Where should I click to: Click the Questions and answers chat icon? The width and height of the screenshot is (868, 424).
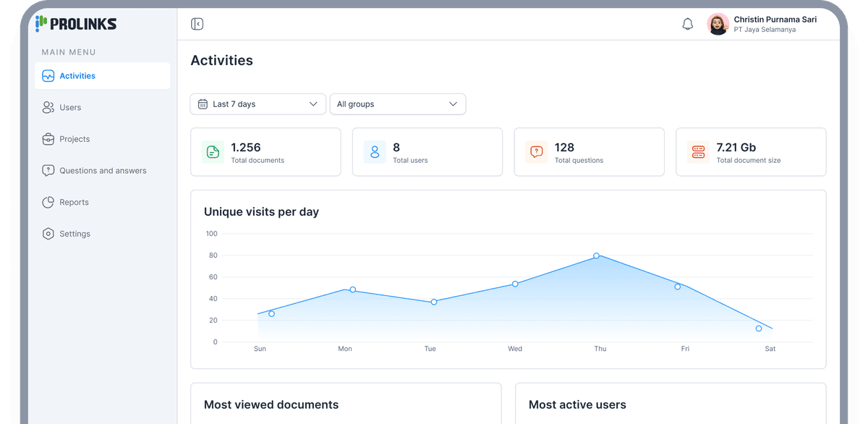(x=48, y=171)
